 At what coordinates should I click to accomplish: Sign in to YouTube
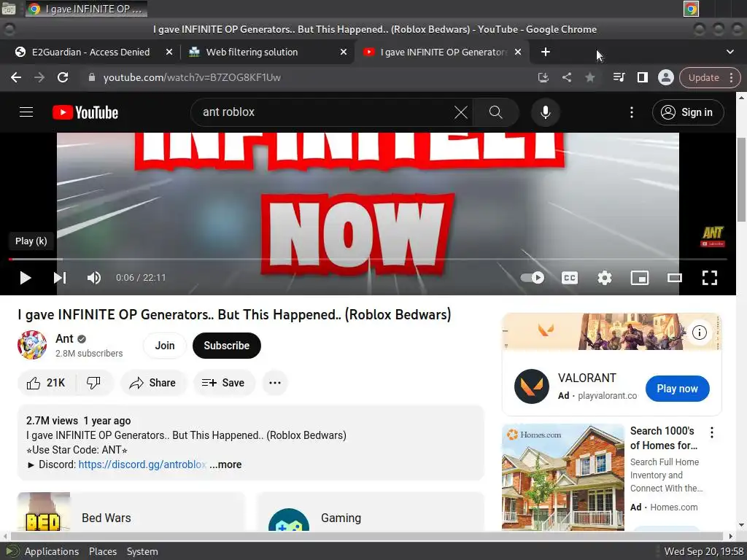(688, 112)
